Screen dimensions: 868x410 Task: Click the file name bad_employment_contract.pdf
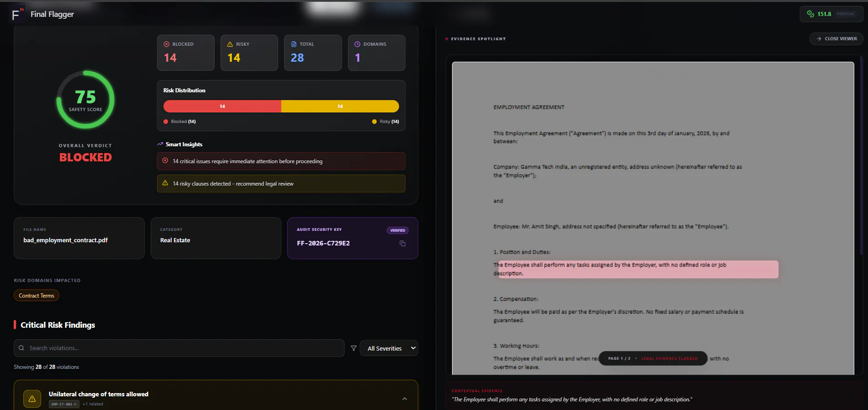pyautogui.click(x=65, y=240)
